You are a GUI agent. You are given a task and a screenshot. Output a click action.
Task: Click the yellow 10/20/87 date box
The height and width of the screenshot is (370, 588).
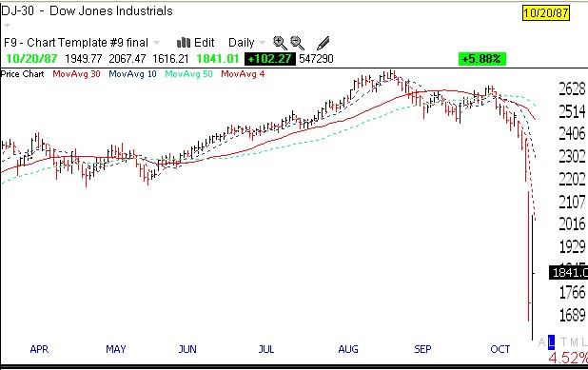tap(545, 13)
